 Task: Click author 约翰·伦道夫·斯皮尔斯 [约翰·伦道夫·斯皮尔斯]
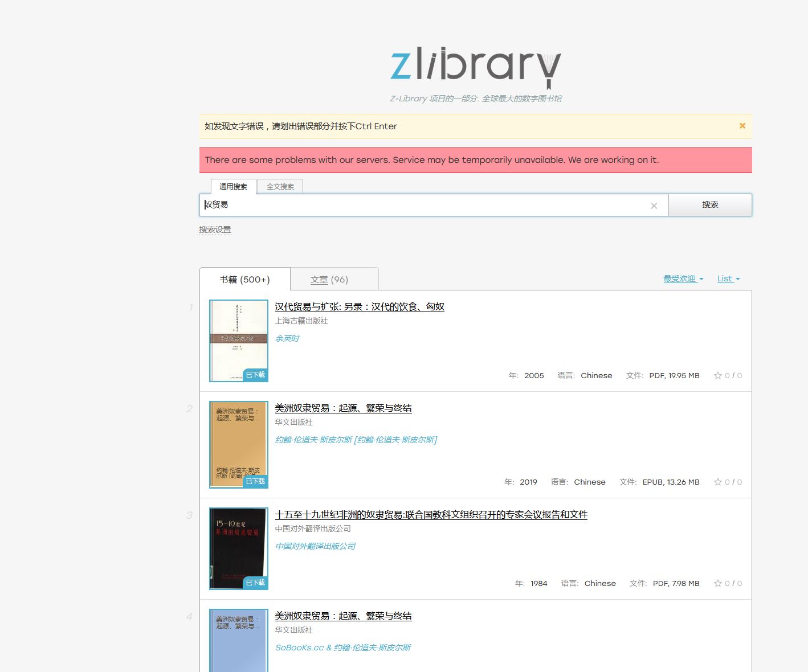pos(356,440)
